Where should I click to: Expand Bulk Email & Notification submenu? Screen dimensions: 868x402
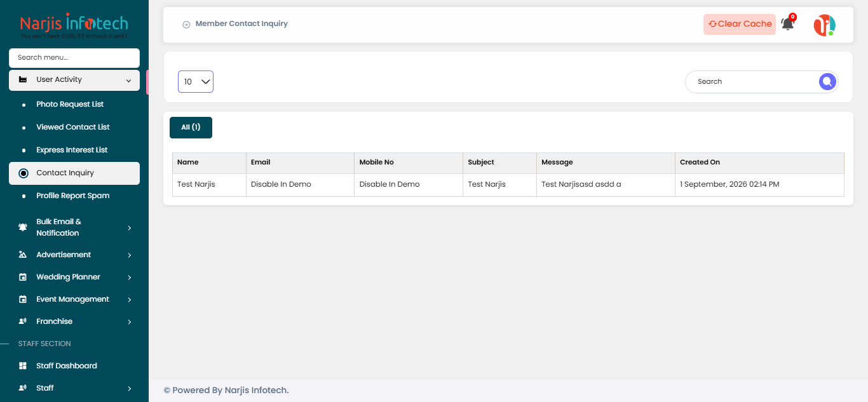(x=129, y=227)
